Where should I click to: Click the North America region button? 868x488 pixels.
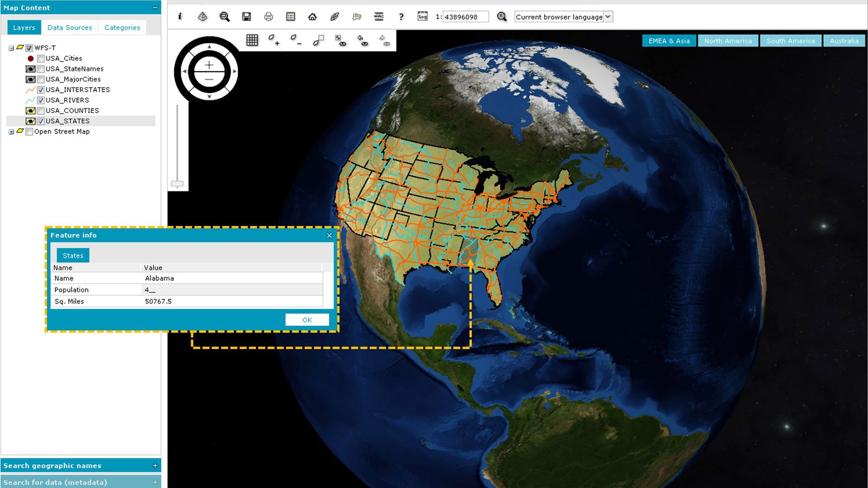tap(728, 41)
